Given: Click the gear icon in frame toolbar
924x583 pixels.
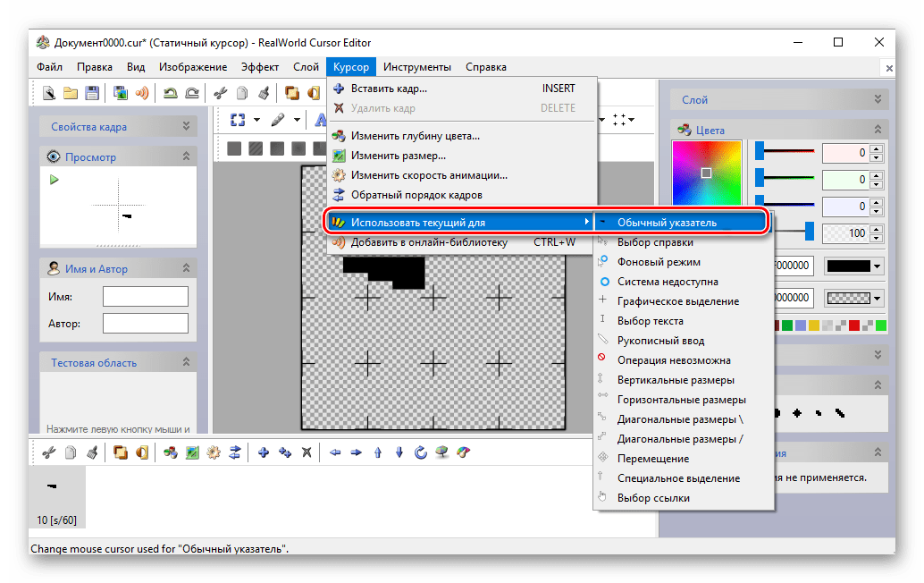Looking at the screenshot, I should coord(214,452).
